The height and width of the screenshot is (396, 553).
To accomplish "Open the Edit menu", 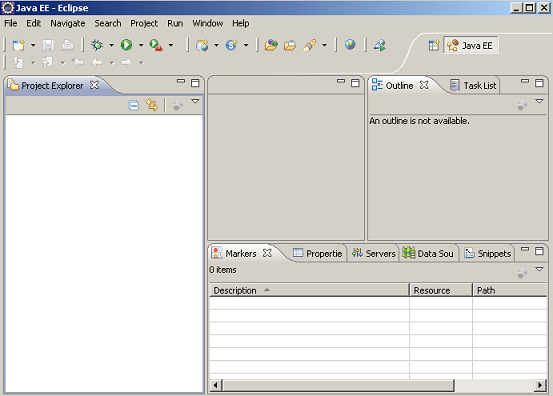I will [34, 23].
